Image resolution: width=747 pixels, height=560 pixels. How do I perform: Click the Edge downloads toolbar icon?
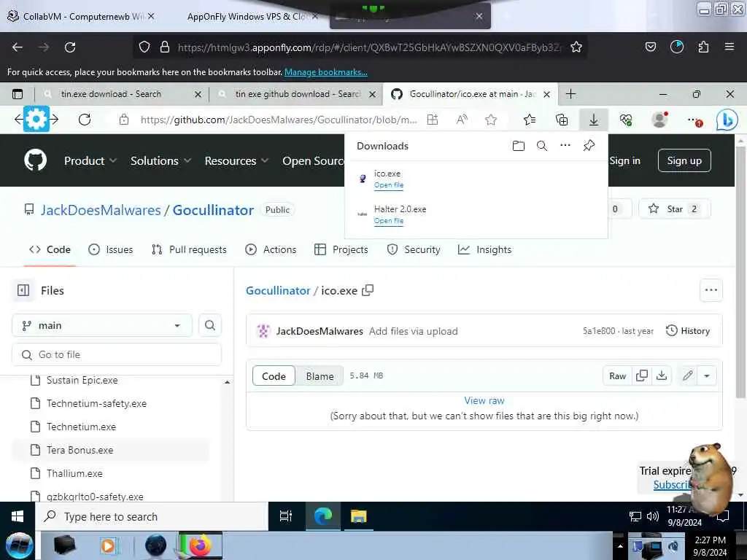coord(594,120)
